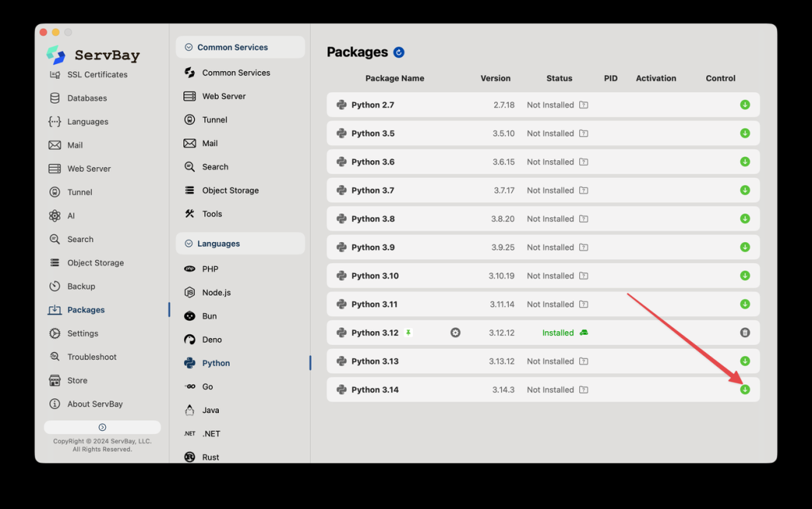Image resolution: width=812 pixels, height=509 pixels.
Task: Download Python 3.10 with the green button
Action: [745, 276]
